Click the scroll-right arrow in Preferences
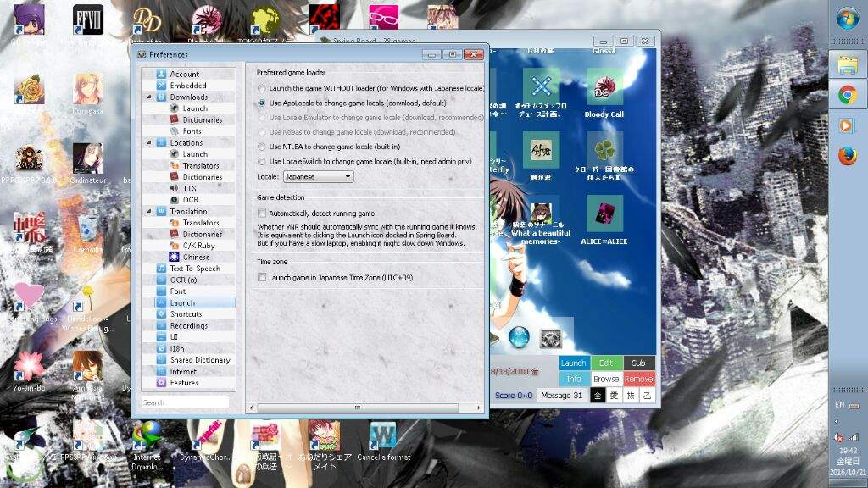Image resolution: width=868 pixels, height=488 pixels. tap(479, 408)
